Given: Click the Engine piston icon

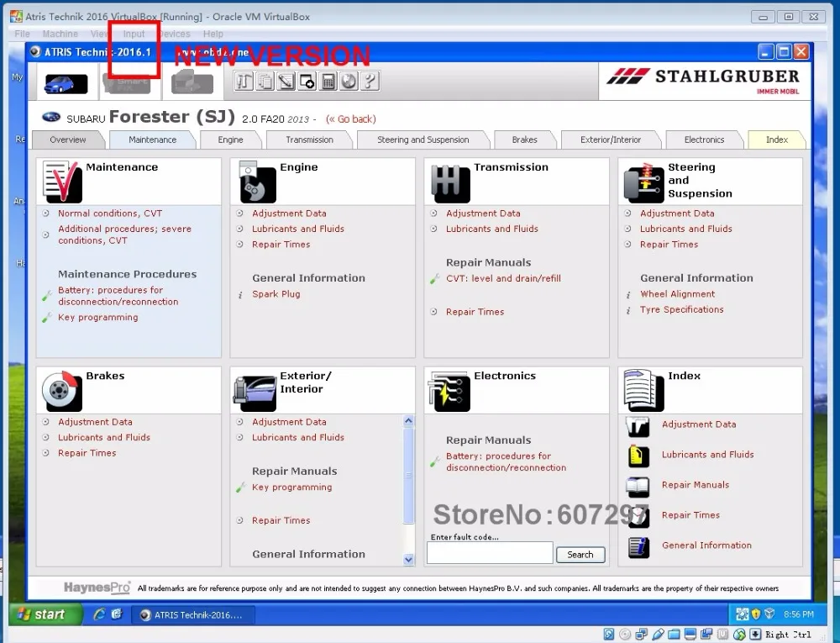Looking at the screenshot, I should click(x=256, y=182).
